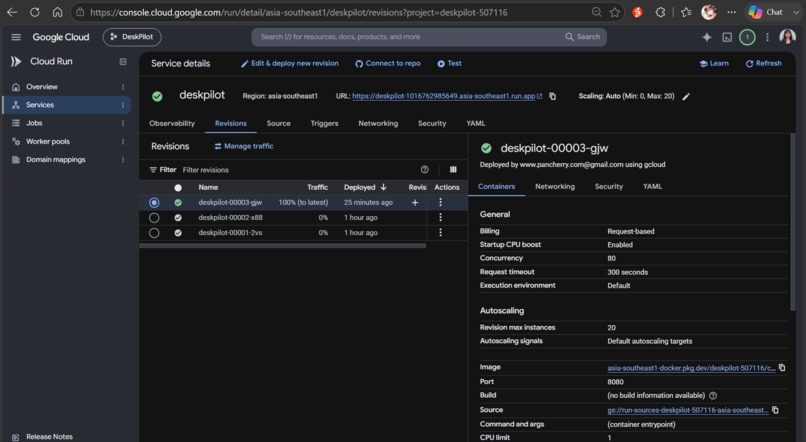The height and width of the screenshot is (442, 806).
Task: Collapse the Cloud Run side navigation panel
Action: 123,62
